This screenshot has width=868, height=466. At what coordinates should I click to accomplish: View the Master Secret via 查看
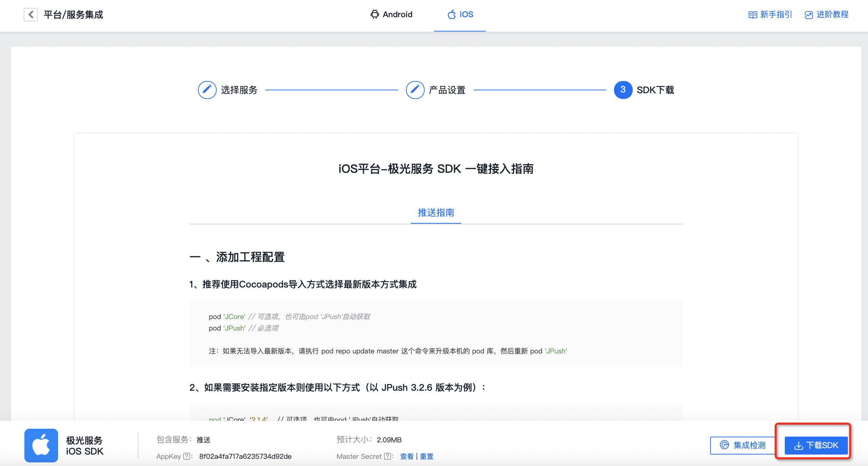point(407,456)
